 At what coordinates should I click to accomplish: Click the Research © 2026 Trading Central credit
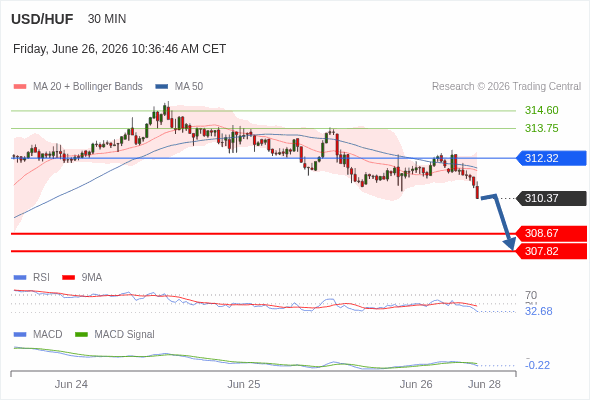pos(506,87)
